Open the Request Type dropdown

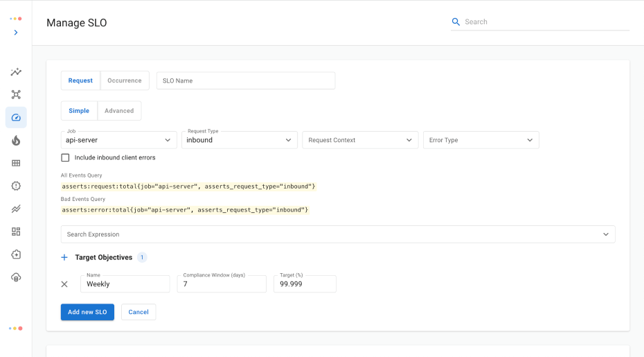[241, 140]
